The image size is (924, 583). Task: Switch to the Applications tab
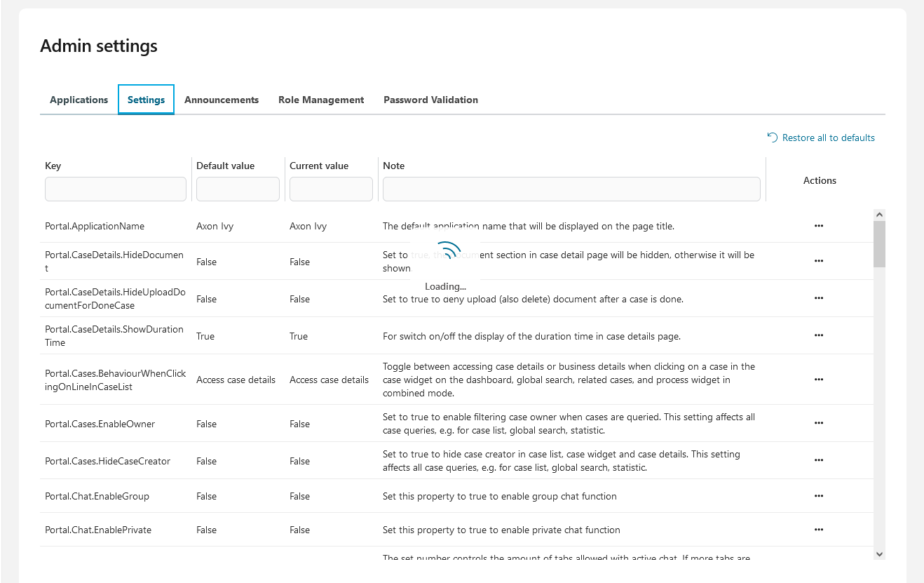coord(79,100)
